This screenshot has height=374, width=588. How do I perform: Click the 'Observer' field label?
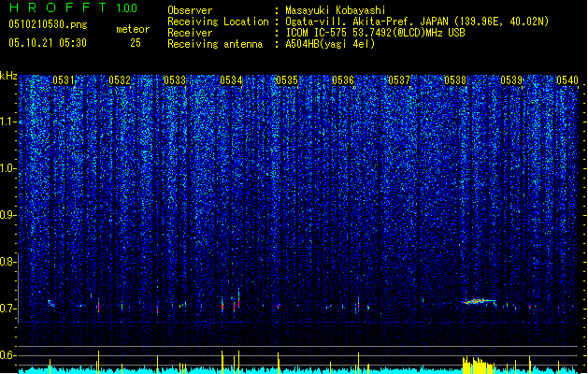point(190,10)
